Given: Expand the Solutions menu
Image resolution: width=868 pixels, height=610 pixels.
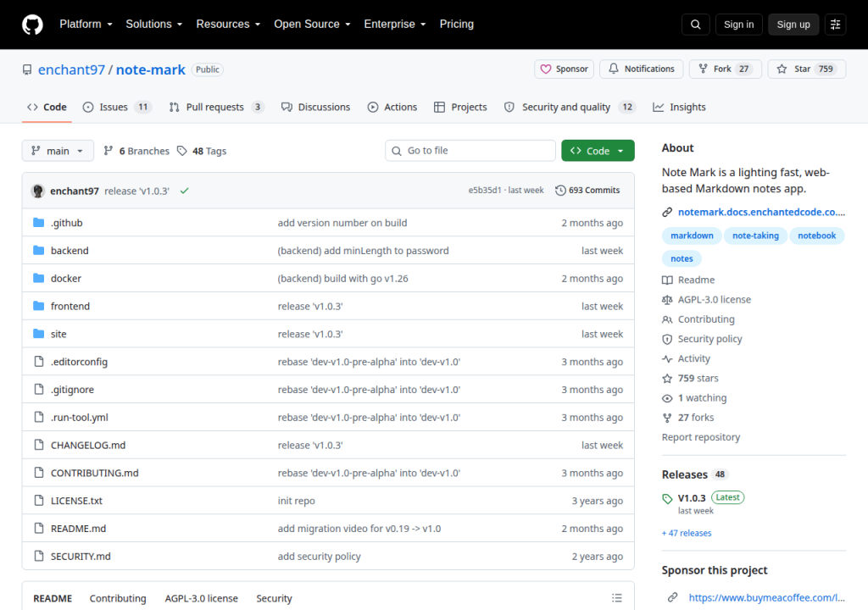Looking at the screenshot, I should point(154,25).
